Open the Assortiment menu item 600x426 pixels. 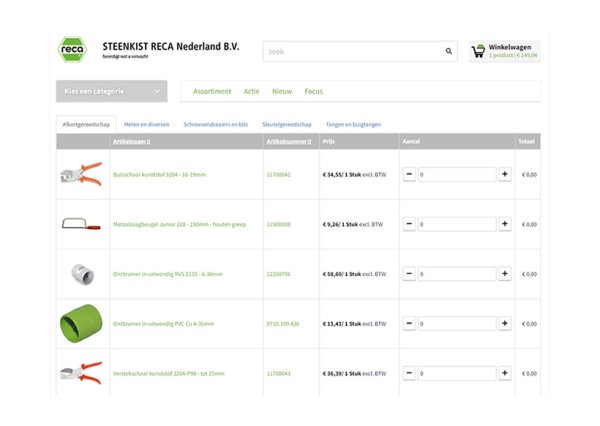[212, 91]
